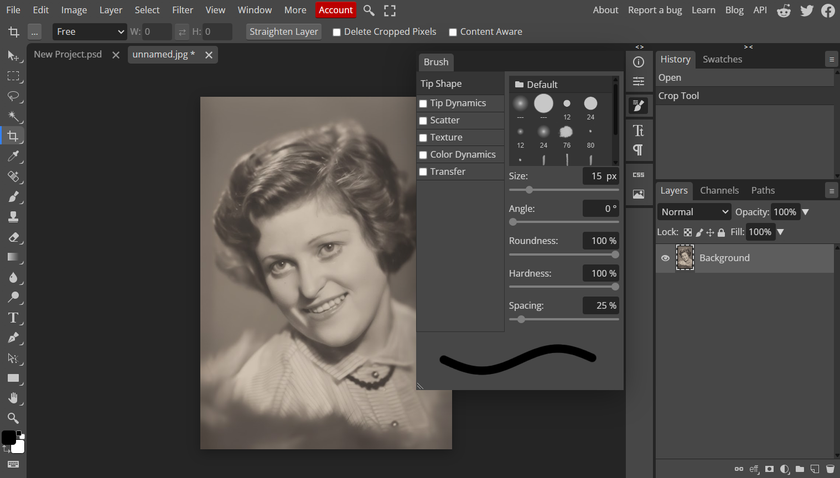Select the Path Select tool

[13, 358]
